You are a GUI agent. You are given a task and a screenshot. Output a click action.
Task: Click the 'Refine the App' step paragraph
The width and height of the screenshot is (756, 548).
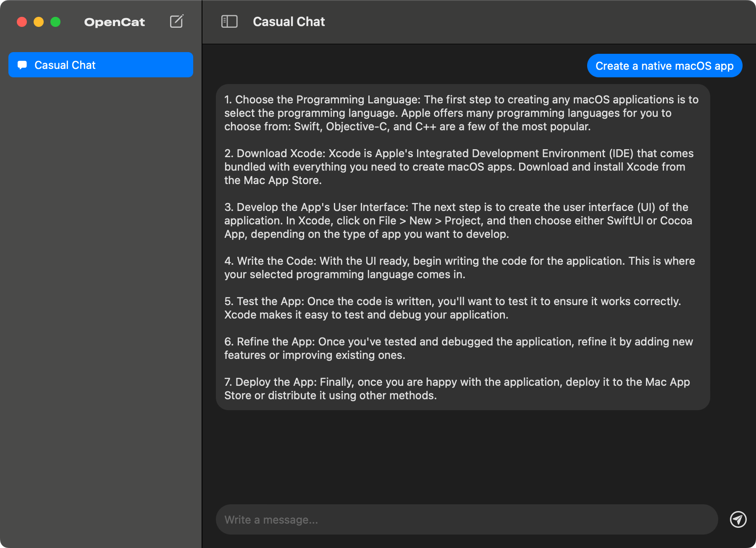click(x=458, y=348)
